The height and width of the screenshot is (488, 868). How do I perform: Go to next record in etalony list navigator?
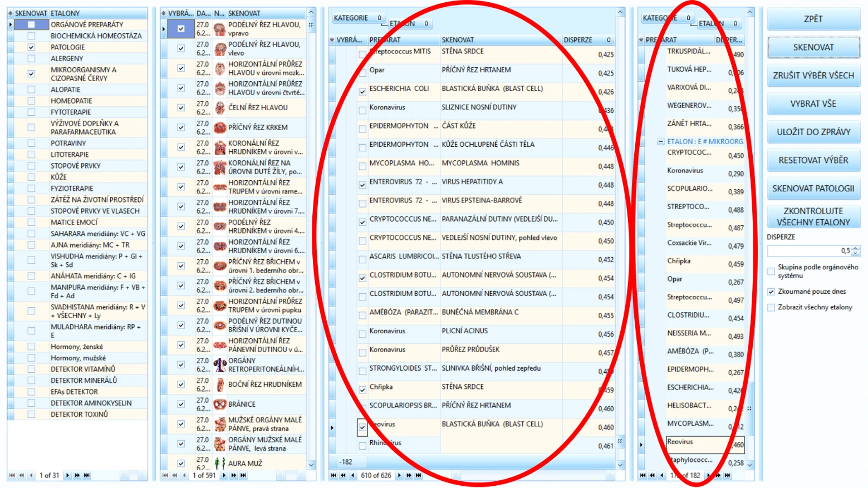[67, 475]
